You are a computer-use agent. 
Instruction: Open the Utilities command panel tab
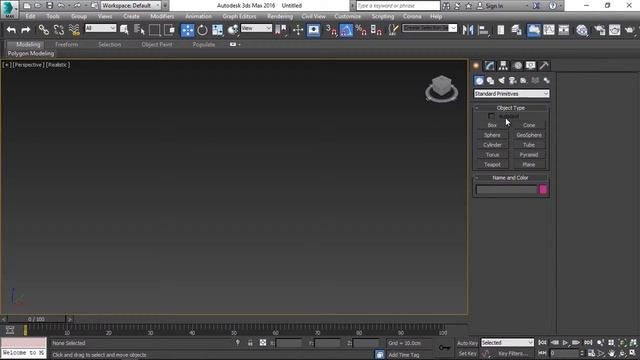click(544, 65)
